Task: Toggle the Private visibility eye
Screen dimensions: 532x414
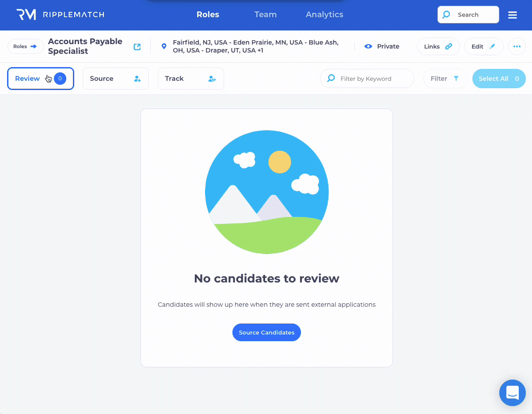Action: [x=368, y=46]
